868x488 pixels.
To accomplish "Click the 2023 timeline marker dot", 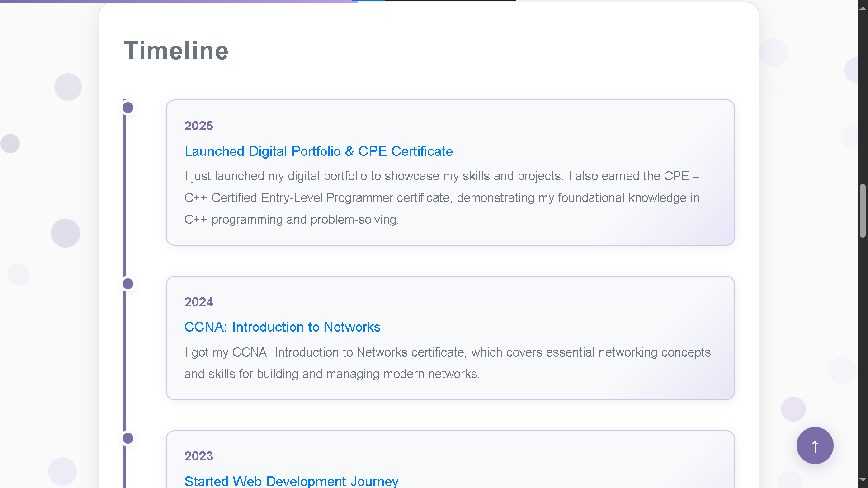I will coord(127,438).
